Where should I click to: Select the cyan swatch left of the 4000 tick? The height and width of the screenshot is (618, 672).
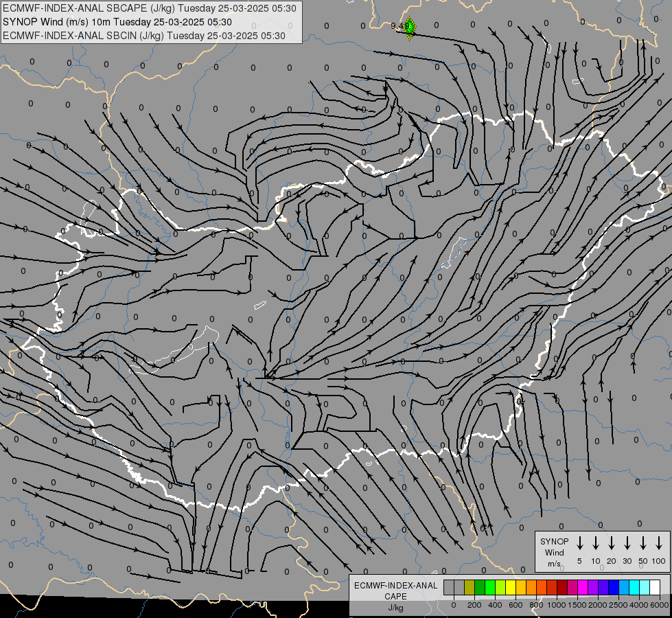[634, 587]
